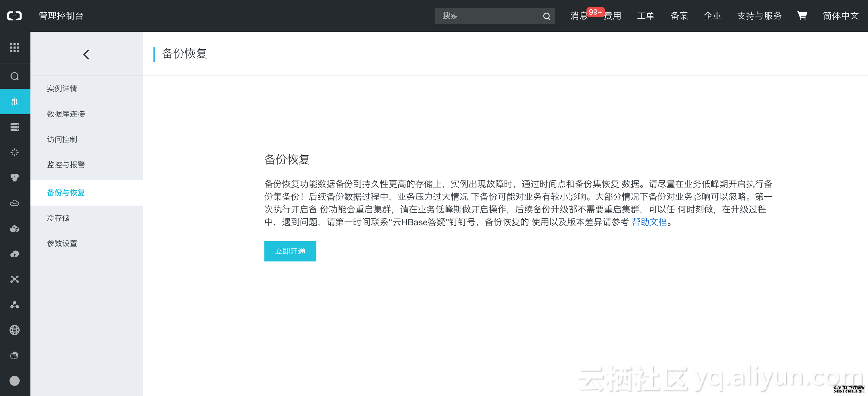
Task: Open the 简体中文 language selector
Action: pyautogui.click(x=840, y=16)
